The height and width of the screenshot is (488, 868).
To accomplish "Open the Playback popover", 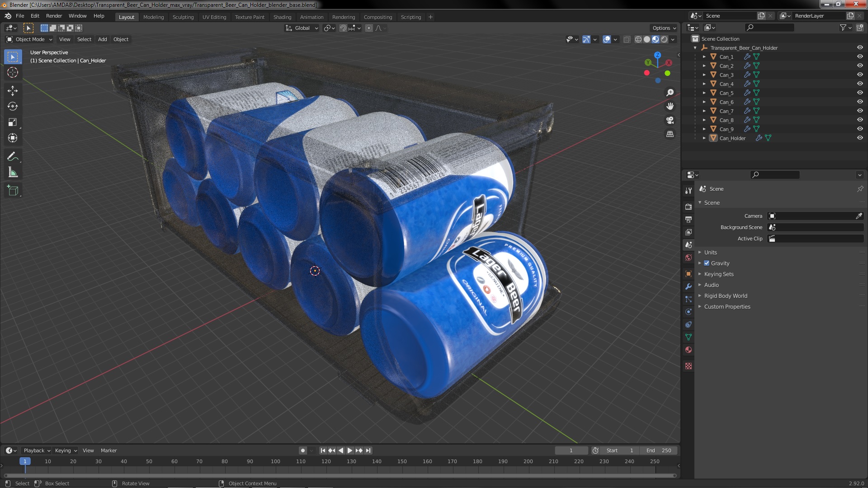I will click(x=36, y=450).
